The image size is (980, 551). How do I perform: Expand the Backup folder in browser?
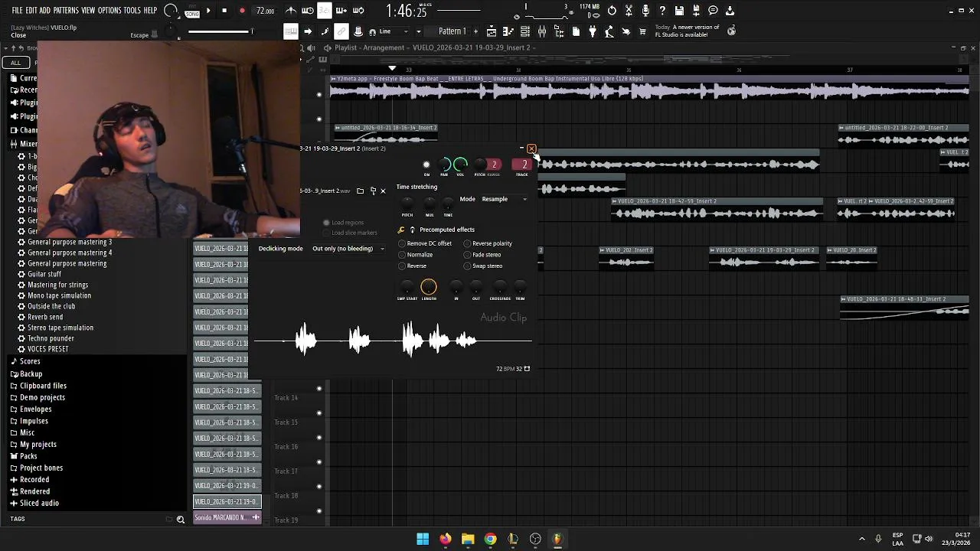(x=31, y=374)
